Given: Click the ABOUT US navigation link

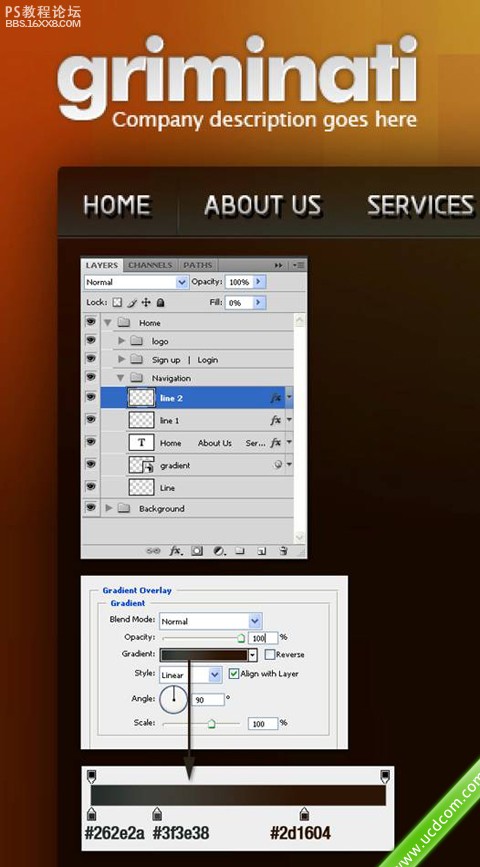Looking at the screenshot, I should pyautogui.click(x=263, y=206).
